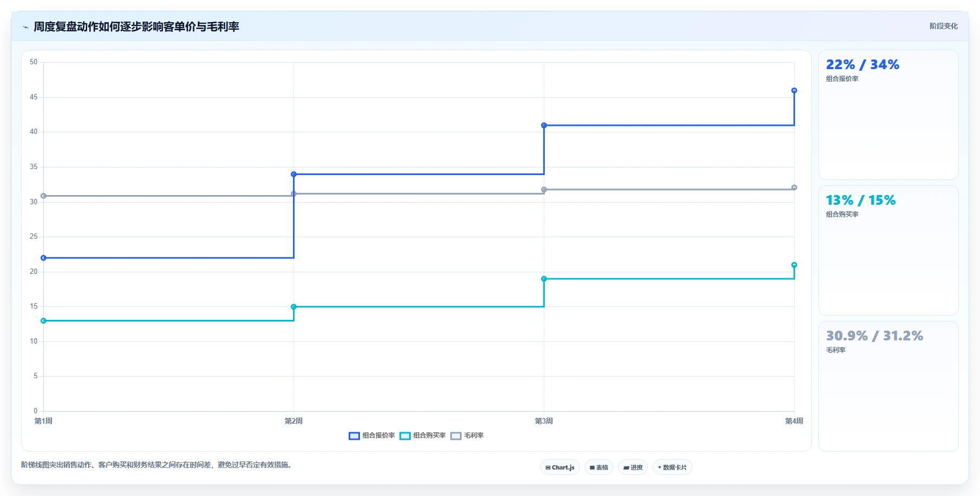Click the 进度 chip

click(633, 467)
